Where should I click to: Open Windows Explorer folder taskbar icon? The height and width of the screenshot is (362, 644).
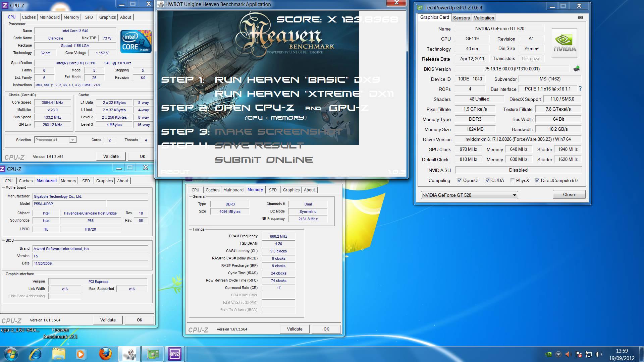point(59,354)
